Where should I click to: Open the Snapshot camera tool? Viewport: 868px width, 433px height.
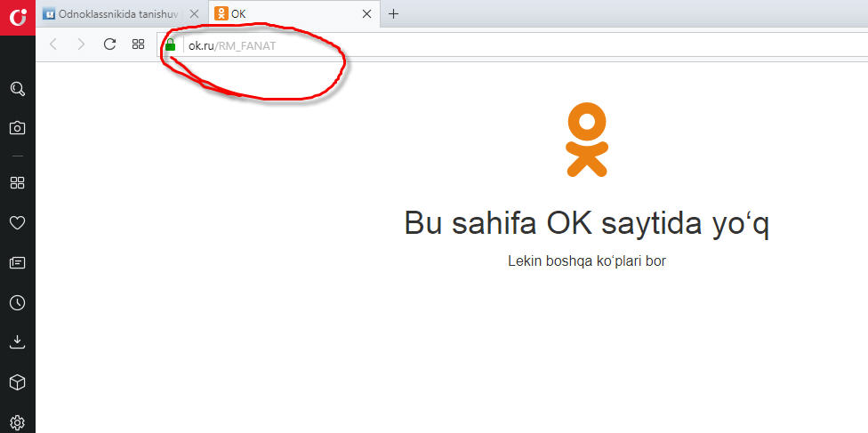coord(17,128)
